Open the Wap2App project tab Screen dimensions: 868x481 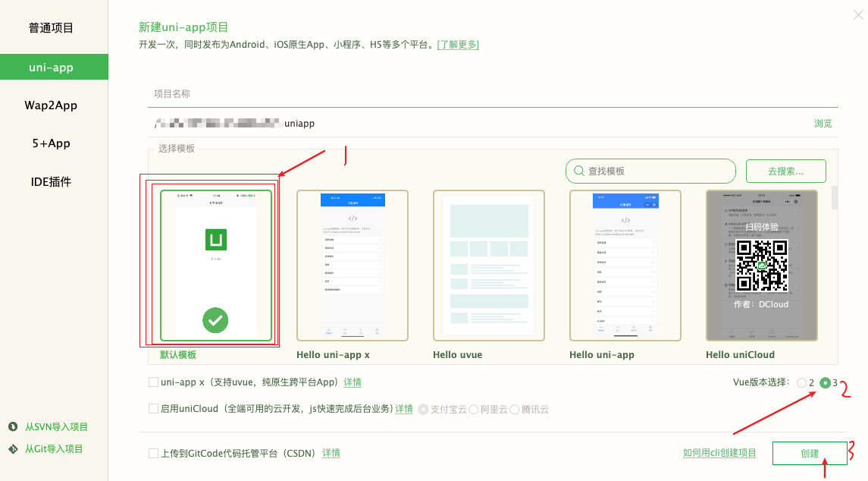pyautogui.click(x=51, y=105)
